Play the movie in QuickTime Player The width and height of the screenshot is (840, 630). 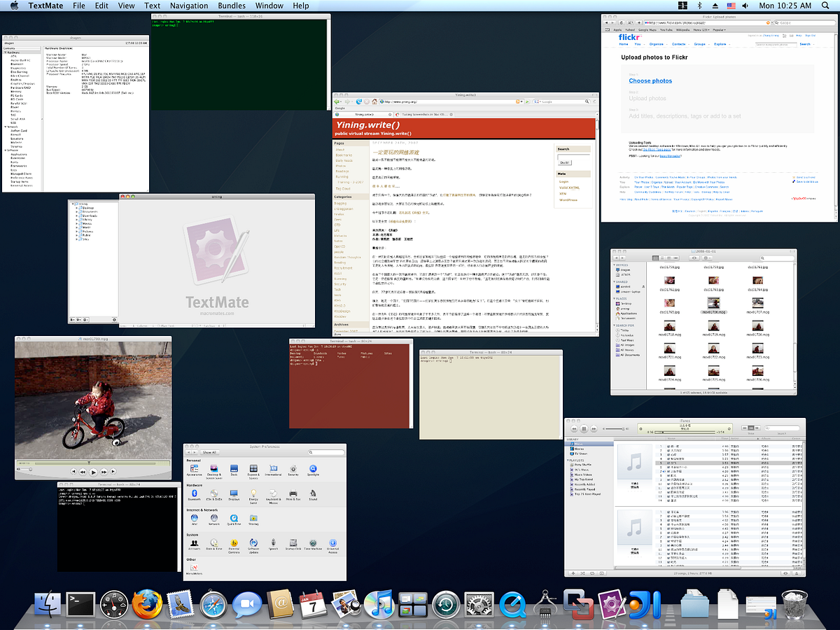click(93, 472)
